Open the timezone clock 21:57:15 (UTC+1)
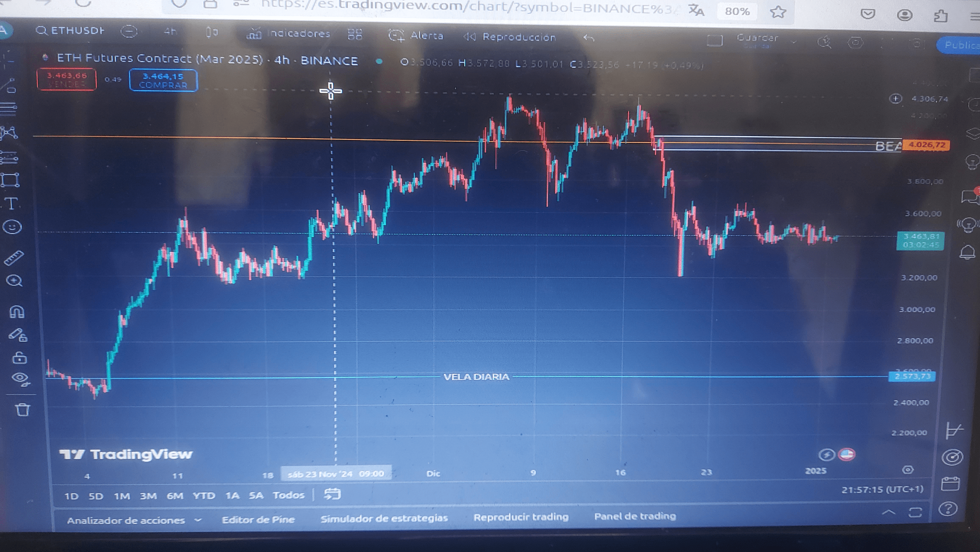The width and height of the screenshot is (980, 552). point(882,489)
